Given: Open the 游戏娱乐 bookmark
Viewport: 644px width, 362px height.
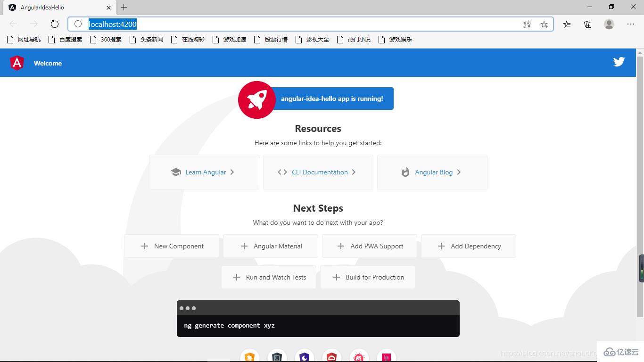Looking at the screenshot, I should point(396,40).
